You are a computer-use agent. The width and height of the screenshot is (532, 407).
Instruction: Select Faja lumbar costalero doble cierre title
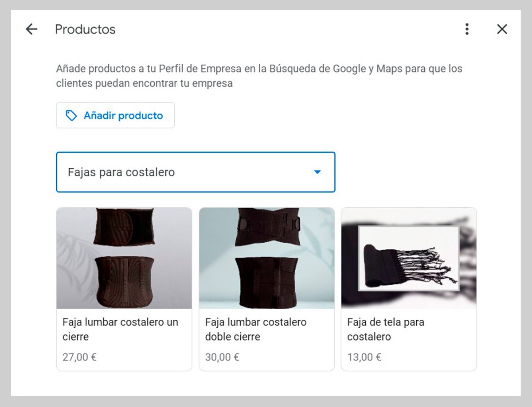[256, 329]
